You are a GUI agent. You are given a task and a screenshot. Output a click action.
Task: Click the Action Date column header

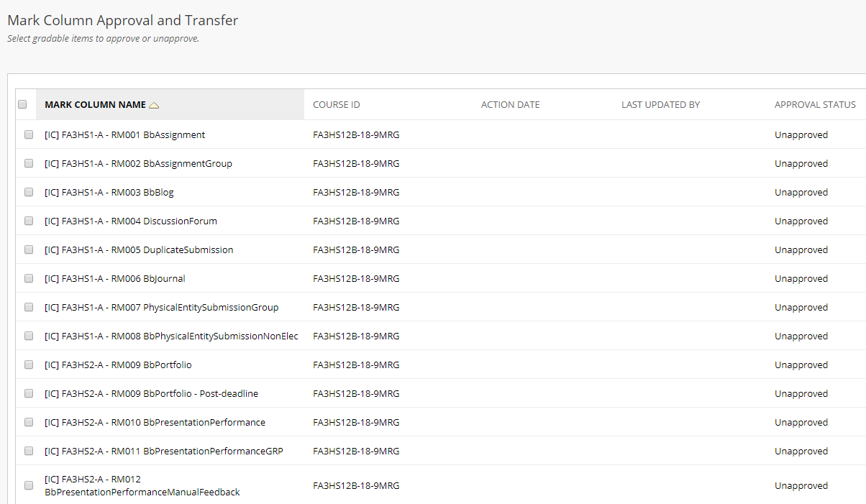[x=510, y=105]
